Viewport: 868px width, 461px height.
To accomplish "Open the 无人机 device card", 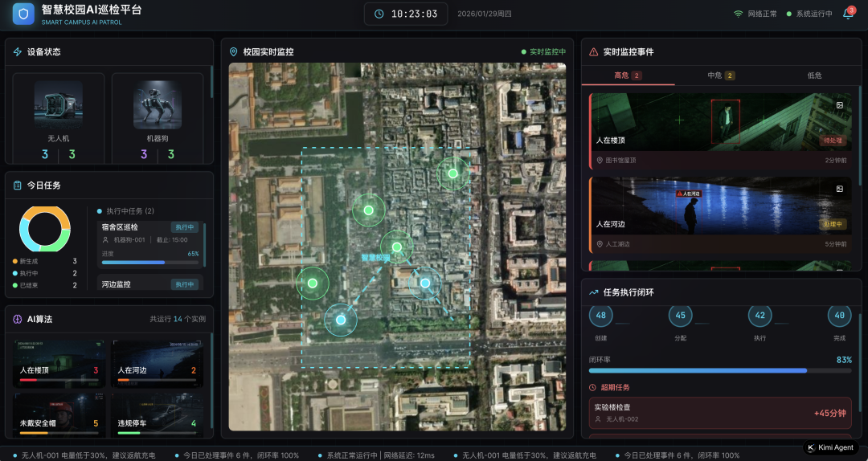I will (x=59, y=118).
